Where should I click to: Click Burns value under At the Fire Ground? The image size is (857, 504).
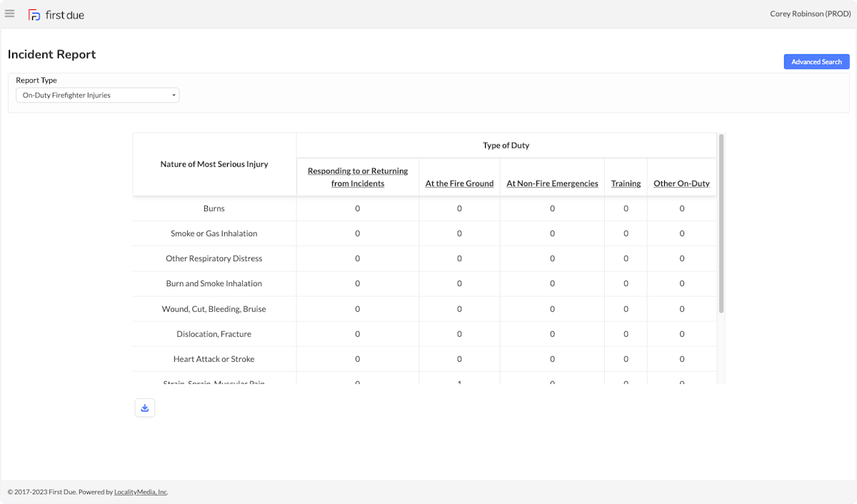click(x=459, y=208)
